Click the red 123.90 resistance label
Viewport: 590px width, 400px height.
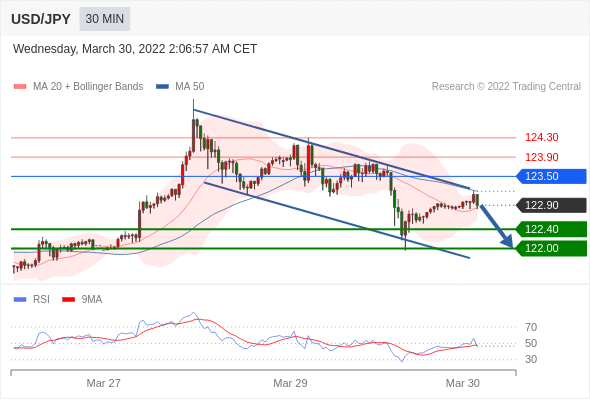[x=541, y=157]
